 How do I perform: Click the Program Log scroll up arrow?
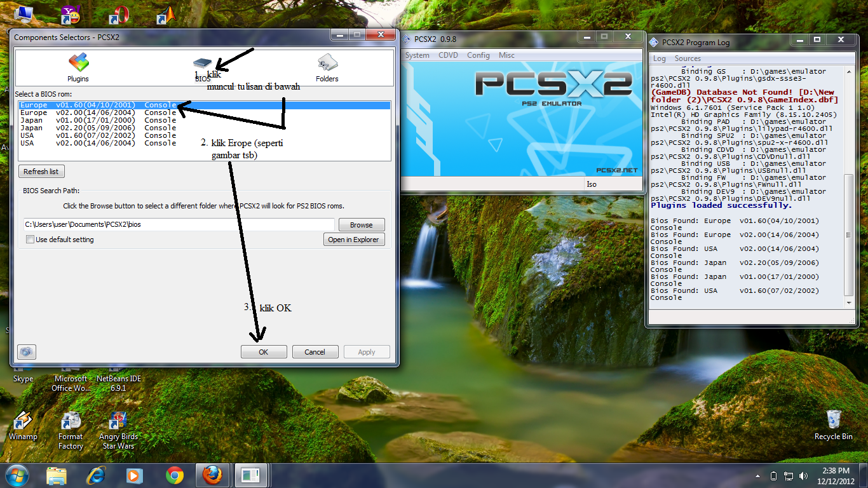coord(849,71)
